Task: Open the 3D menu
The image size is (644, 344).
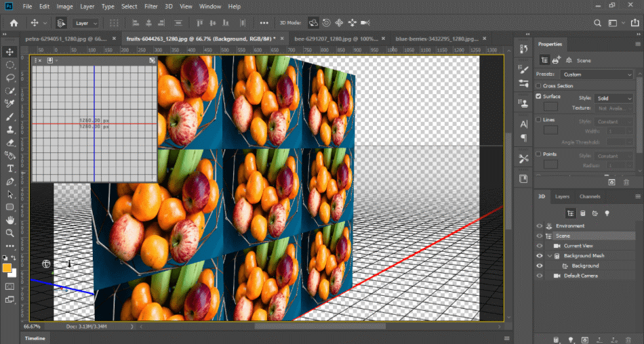Action: [x=169, y=7]
